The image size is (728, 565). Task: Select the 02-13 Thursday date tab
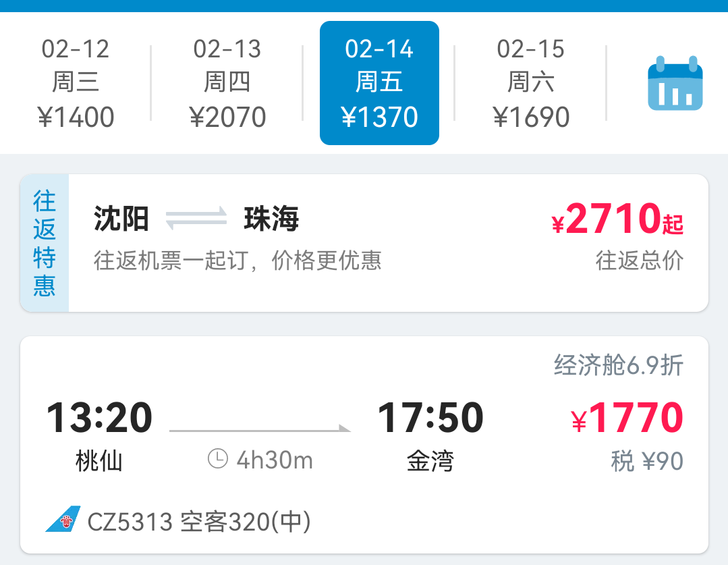pos(227,83)
